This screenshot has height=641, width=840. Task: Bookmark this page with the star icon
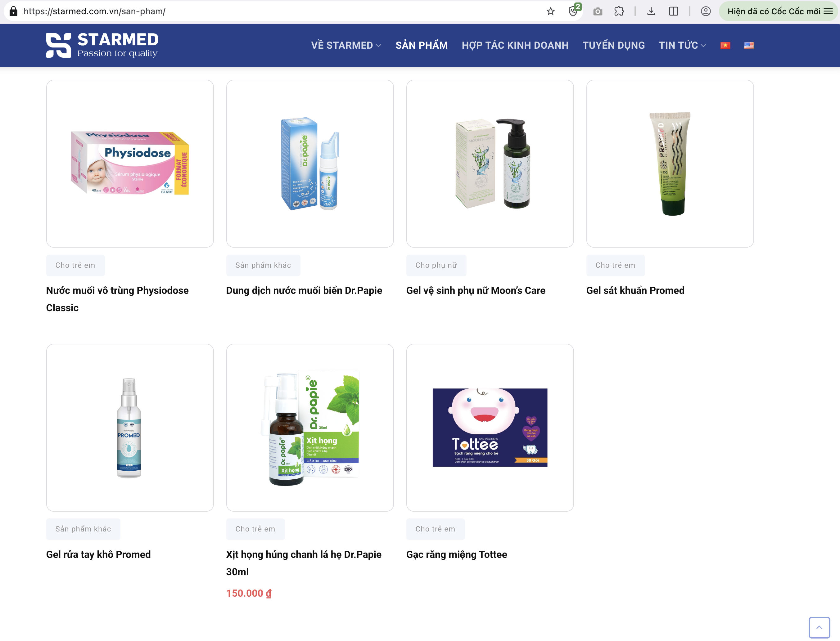point(550,11)
